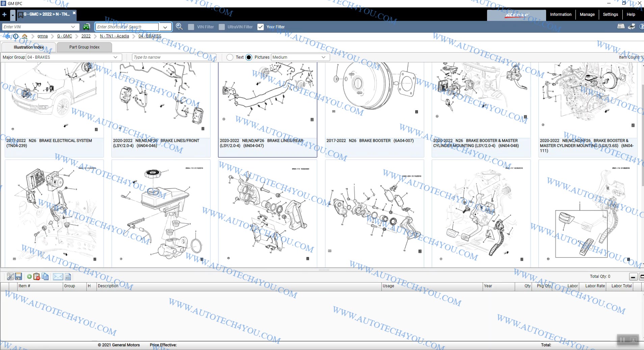Click the blue back arrow icon
644x350 pixels.
point(7,36)
